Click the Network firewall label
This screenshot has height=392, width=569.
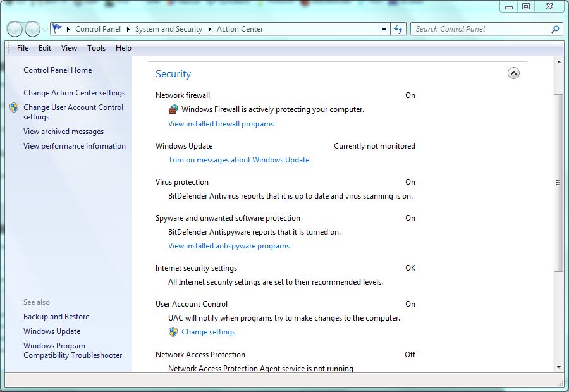click(183, 95)
